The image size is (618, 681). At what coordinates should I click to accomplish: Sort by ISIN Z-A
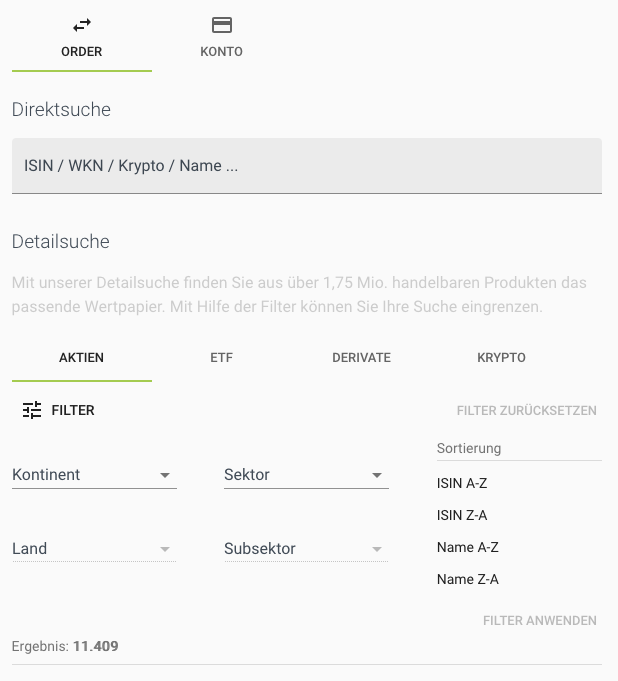(462, 515)
